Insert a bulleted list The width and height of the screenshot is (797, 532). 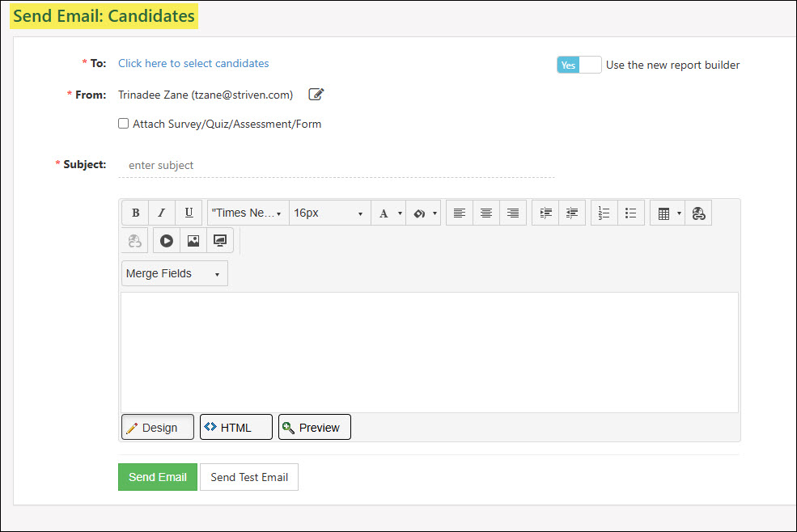point(630,213)
